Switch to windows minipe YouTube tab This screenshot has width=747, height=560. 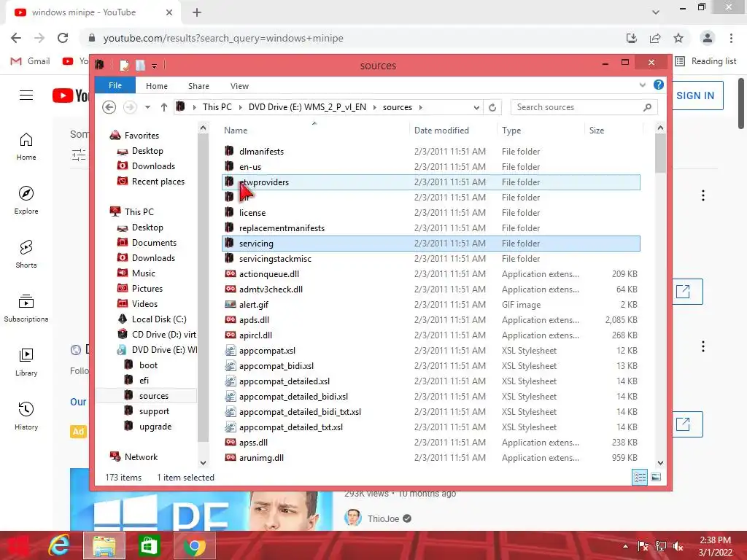[93, 12]
